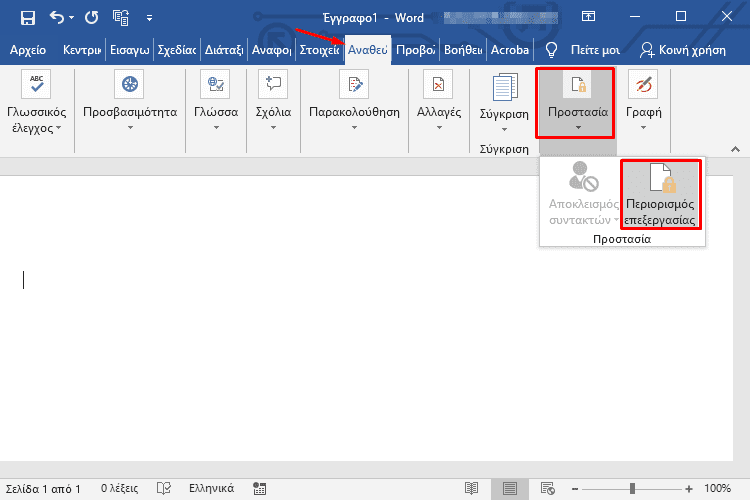
Task: Switch to Read Mode view in status bar
Action: (472, 489)
